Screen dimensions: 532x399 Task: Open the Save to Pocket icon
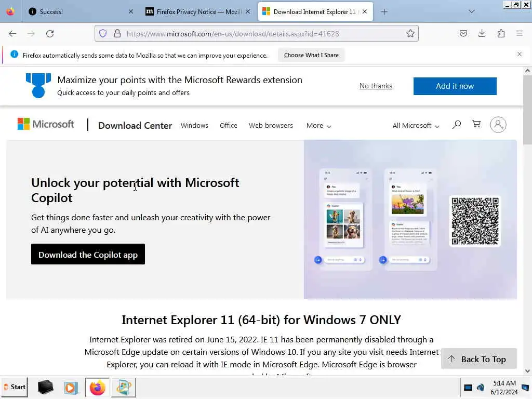[463, 33]
